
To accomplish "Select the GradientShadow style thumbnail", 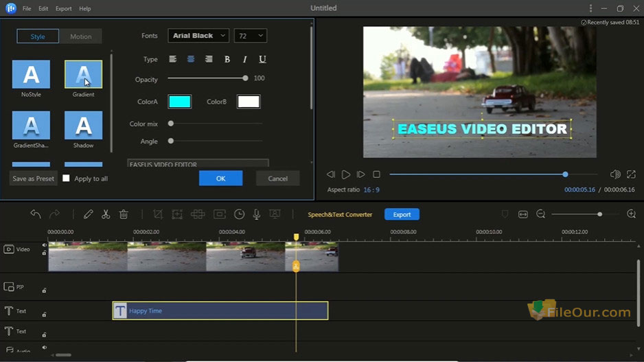I will pos(31,125).
